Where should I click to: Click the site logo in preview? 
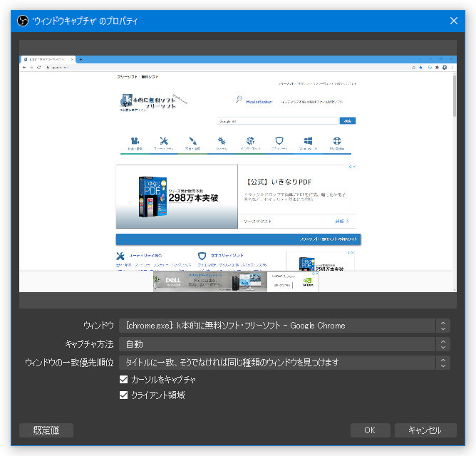coord(154,102)
